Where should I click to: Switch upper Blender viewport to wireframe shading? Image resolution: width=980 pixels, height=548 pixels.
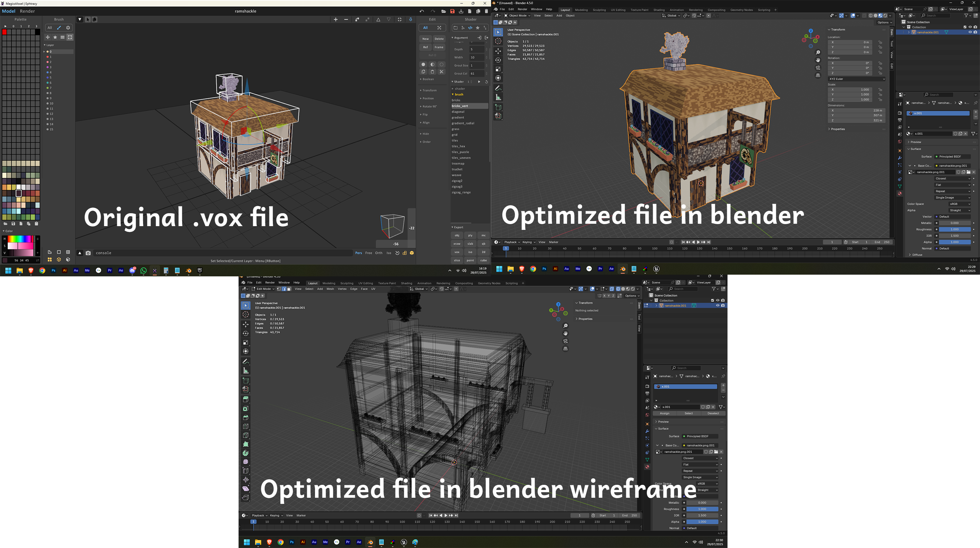click(x=871, y=16)
